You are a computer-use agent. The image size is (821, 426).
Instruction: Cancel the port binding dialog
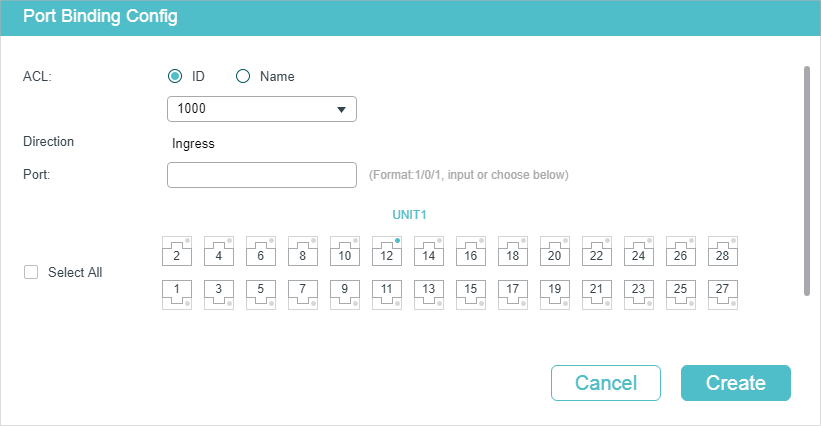606,383
